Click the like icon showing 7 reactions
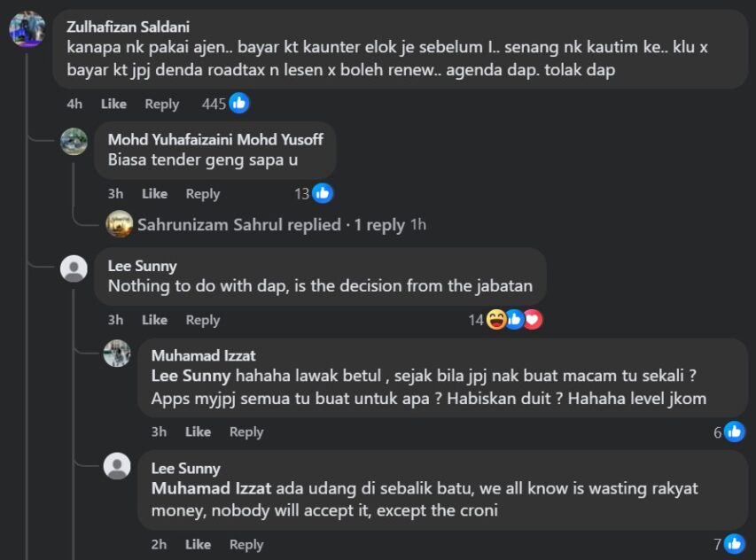The image size is (756, 560). click(x=734, y=544)
